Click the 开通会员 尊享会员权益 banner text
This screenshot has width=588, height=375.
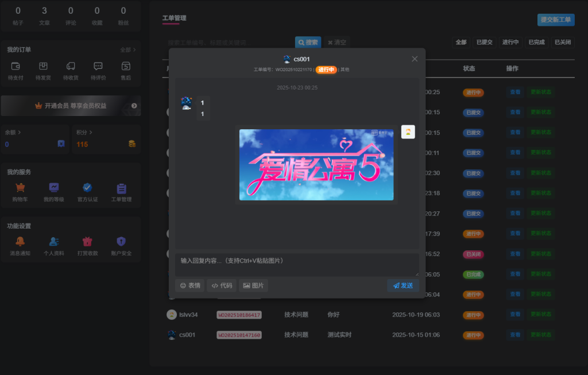pos(75,106)
